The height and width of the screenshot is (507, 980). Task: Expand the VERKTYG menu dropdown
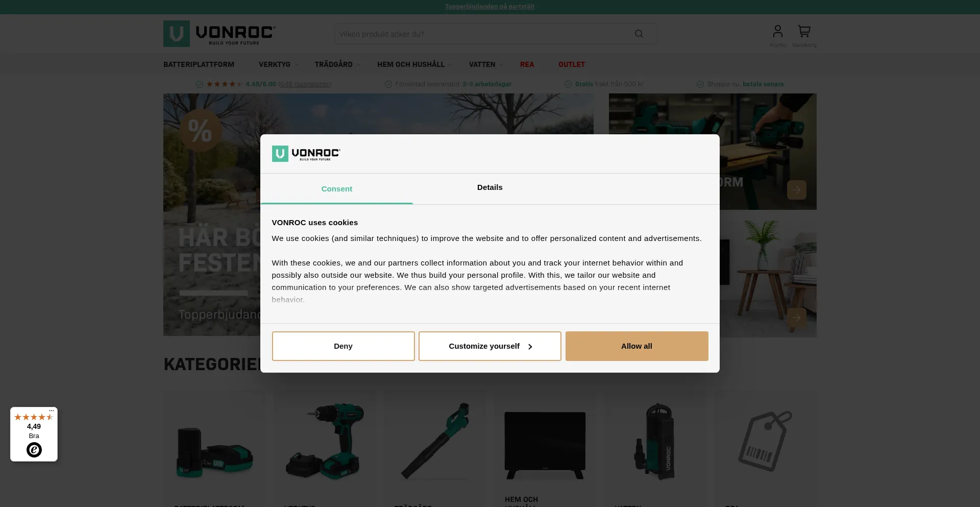[278, 64]
